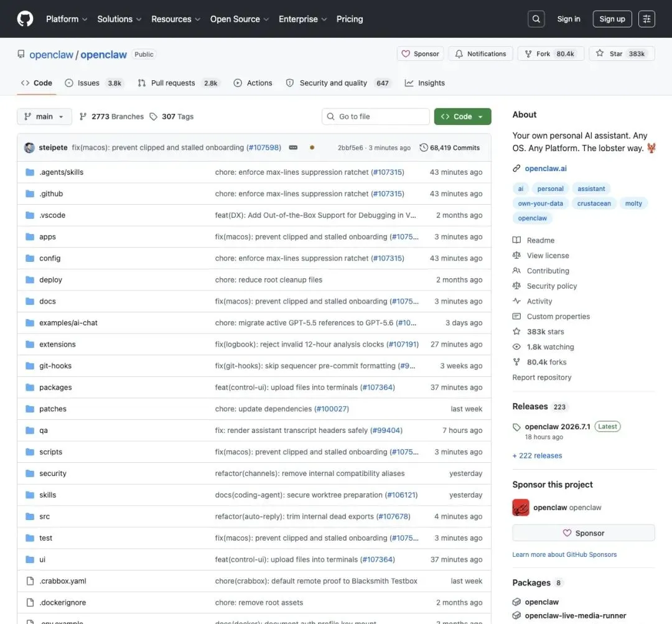Star the repository with Star button
Screen dimensions: 672x624
click(x=622, y=54)
